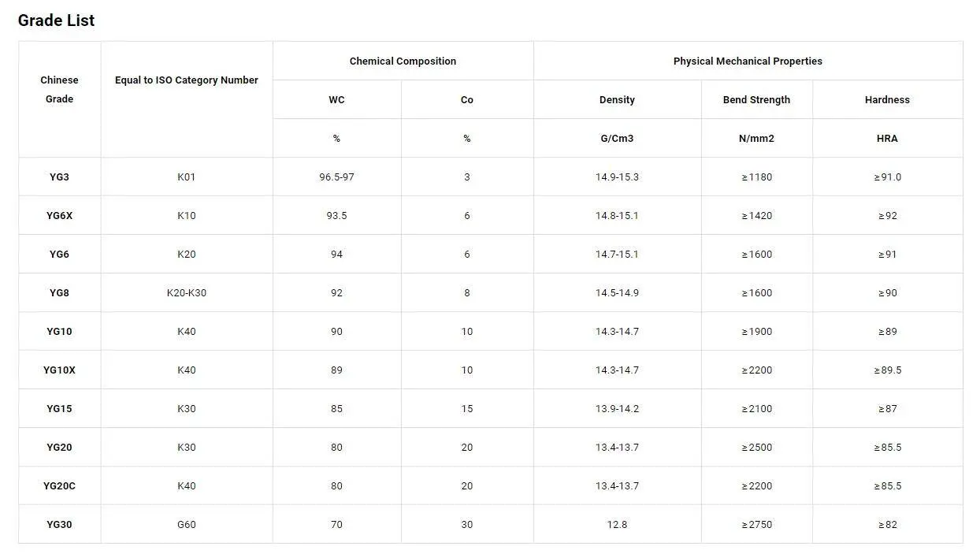Click the Physical Mechanical Properties header
980x554 pixels.
pos(748,61)
